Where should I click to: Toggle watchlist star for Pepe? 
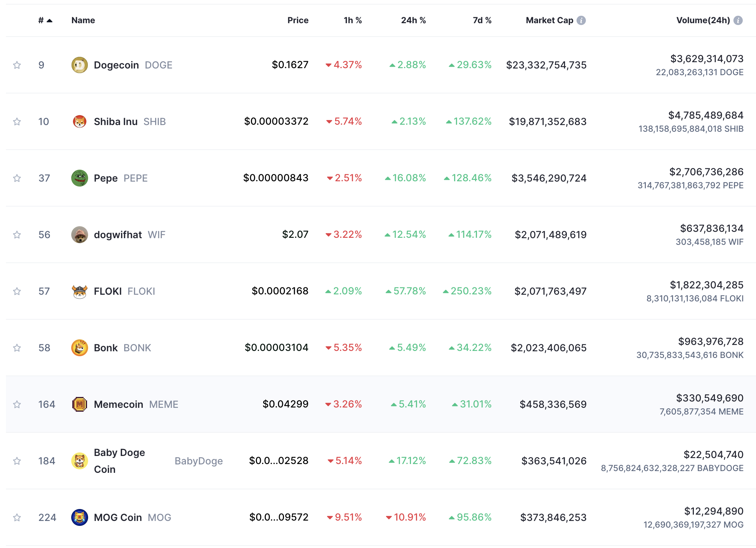coord(17,178)
